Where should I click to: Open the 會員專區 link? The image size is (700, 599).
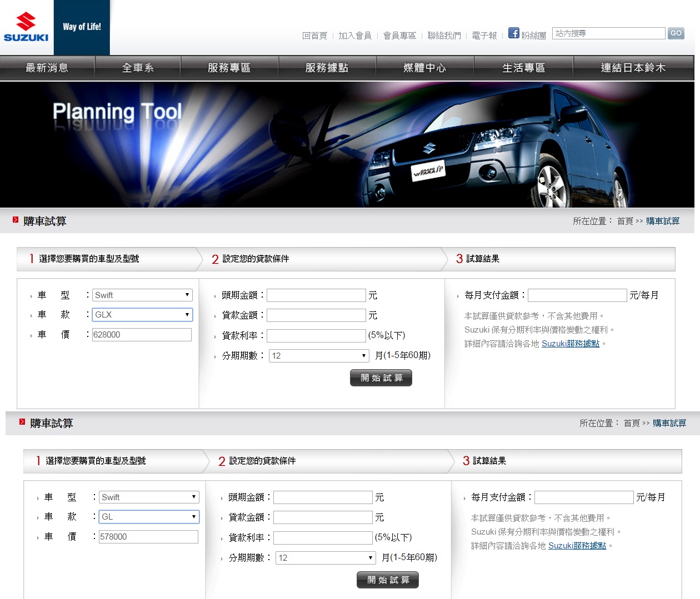(399, 36)
